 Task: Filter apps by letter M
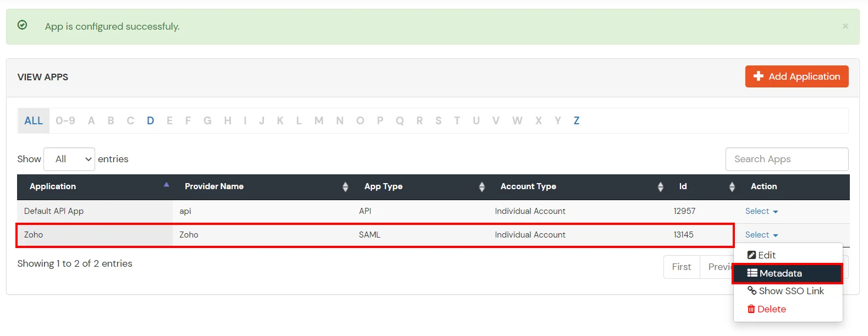tap(318, 120)
